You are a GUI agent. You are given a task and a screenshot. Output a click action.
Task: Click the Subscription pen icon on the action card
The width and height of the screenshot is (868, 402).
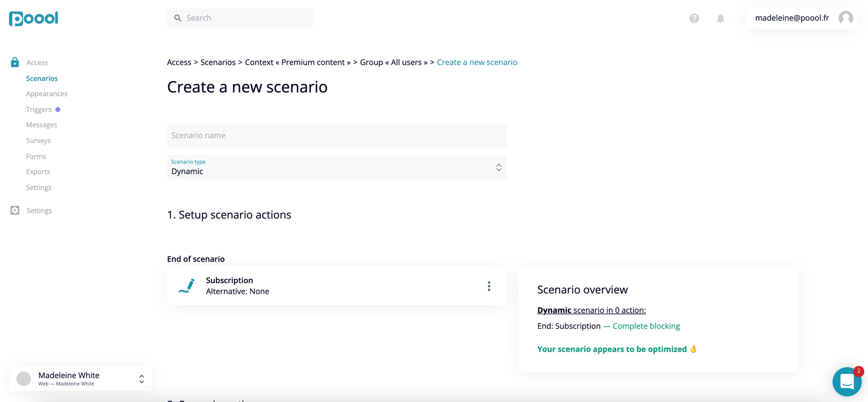(185, 285)
